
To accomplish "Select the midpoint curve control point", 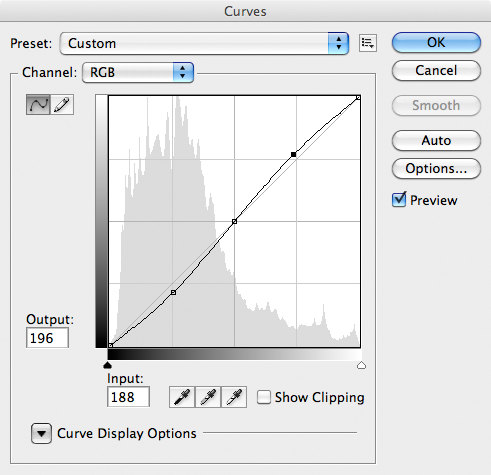I will [234, 221].
